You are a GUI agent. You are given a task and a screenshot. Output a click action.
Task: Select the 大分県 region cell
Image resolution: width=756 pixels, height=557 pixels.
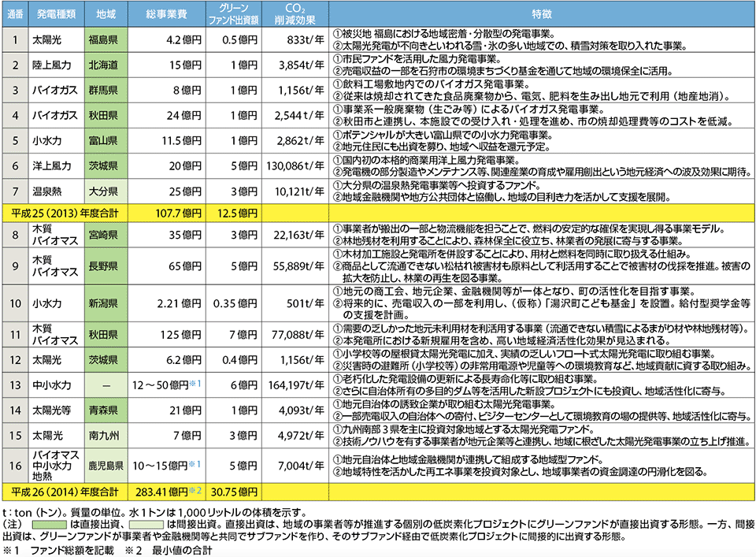106,191
